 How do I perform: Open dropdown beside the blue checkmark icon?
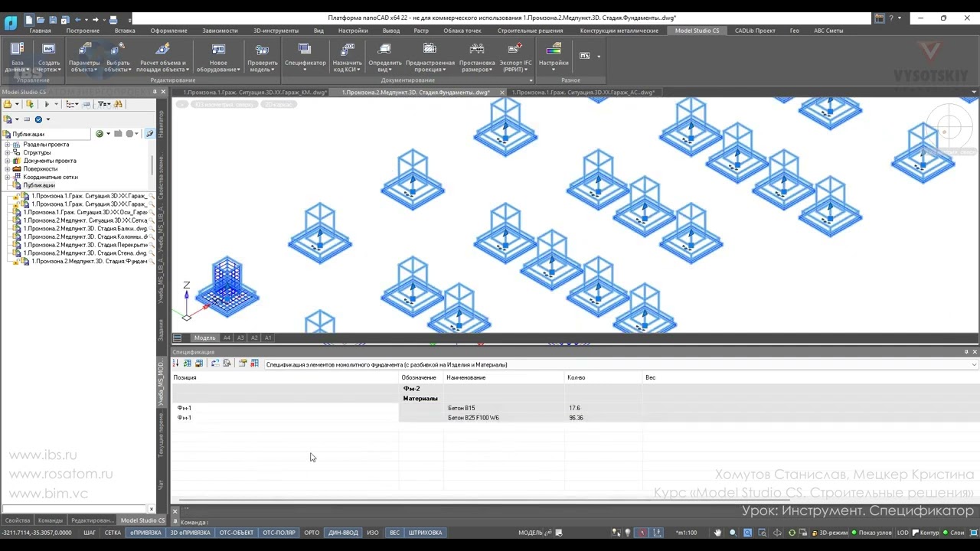tap(47, 119)
